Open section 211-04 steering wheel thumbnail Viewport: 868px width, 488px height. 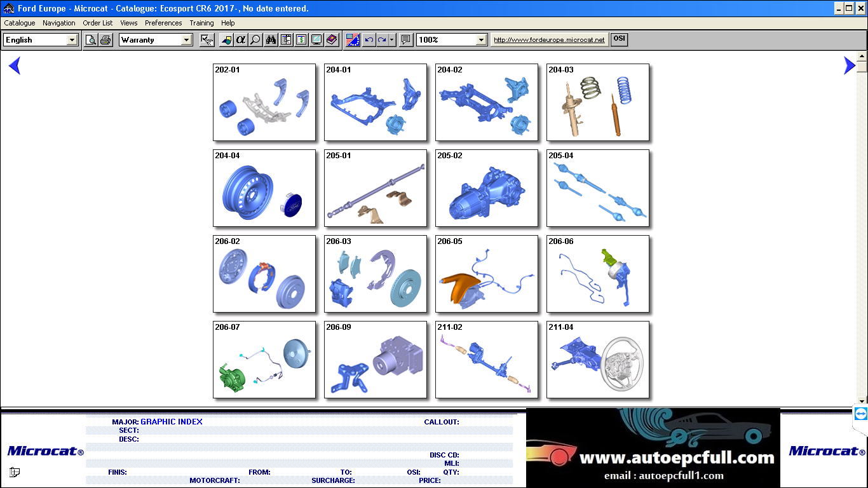tap(598, 360)
